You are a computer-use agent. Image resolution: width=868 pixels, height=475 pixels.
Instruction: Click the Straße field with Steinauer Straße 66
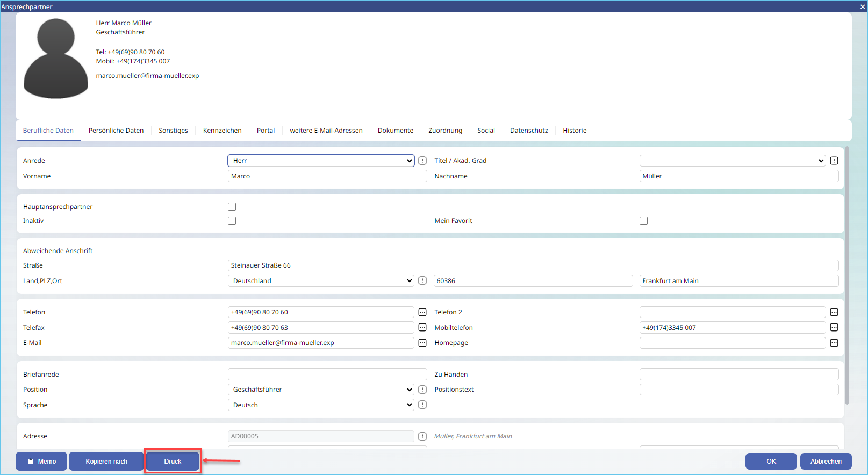pos(533,265)
